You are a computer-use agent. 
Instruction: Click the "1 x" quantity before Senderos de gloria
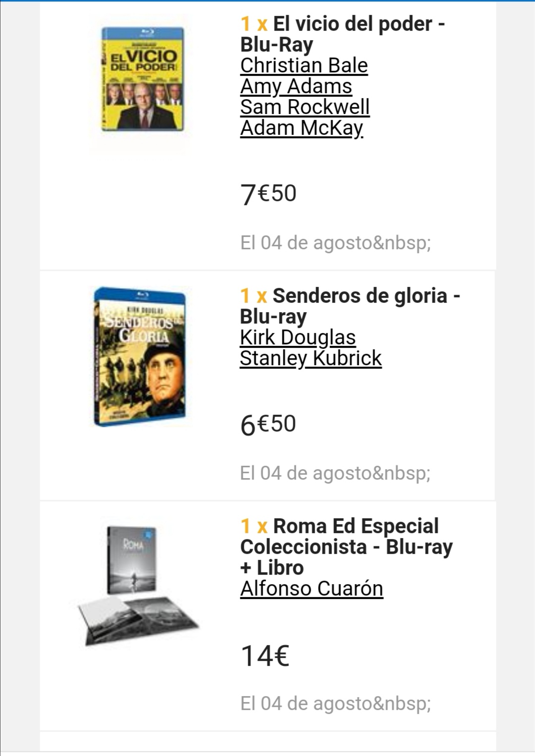pos(254,296)
